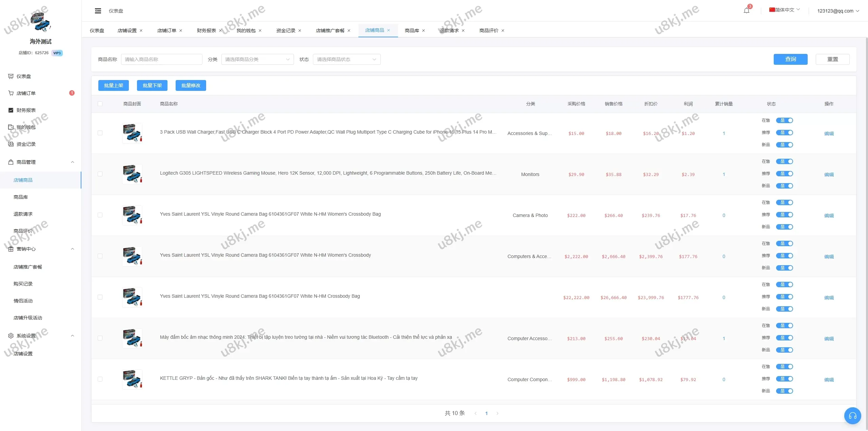Open 仪表盘 dashboard icon in sidebar
This screenshot has height=431, width=868.
pos(11,76)
